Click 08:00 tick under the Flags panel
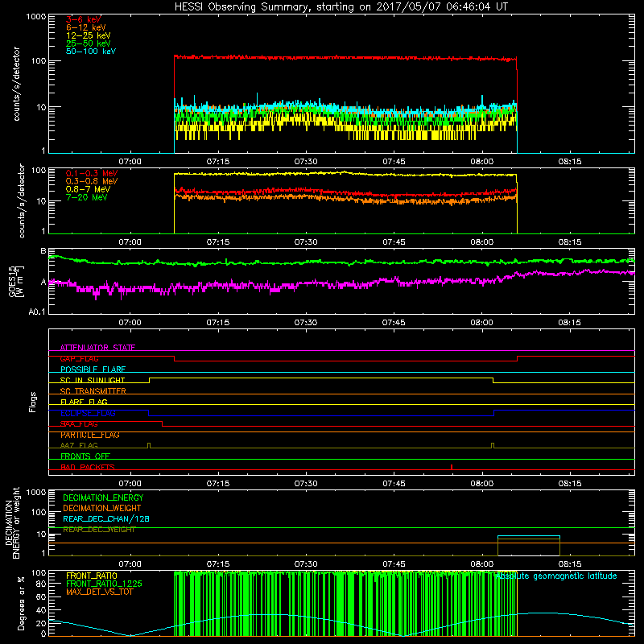This screenshot has height=644, width=644. point(481,484)
